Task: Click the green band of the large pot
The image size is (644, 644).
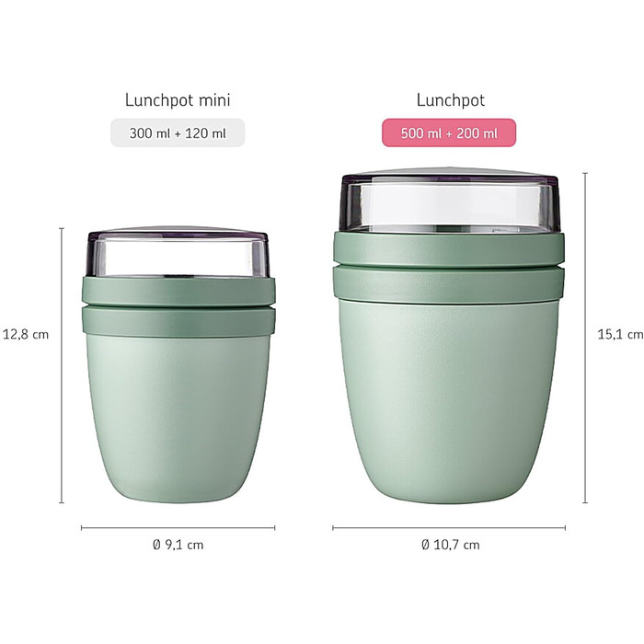Action: click(449, 269)
